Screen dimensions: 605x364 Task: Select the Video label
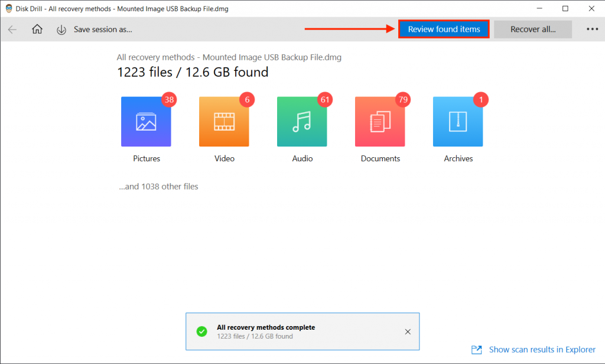coord(225,158)
